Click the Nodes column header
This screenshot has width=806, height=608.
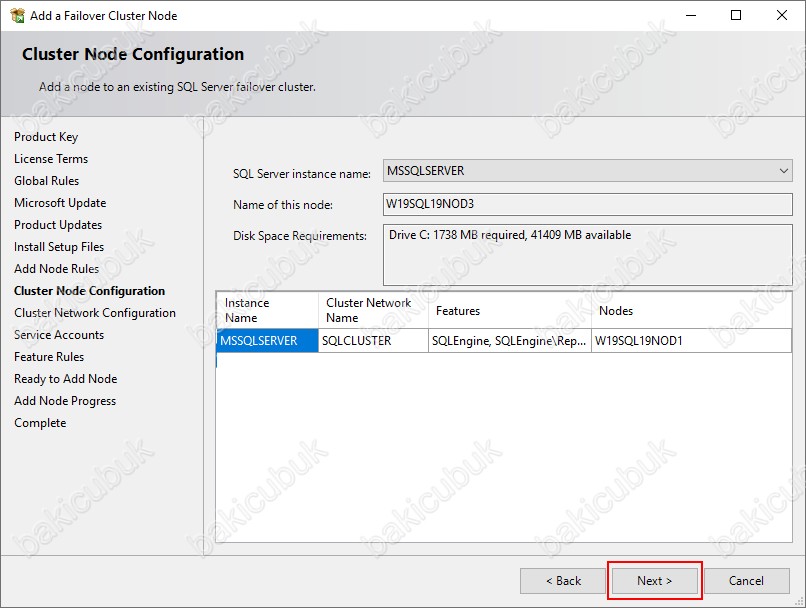coord(691,310)
